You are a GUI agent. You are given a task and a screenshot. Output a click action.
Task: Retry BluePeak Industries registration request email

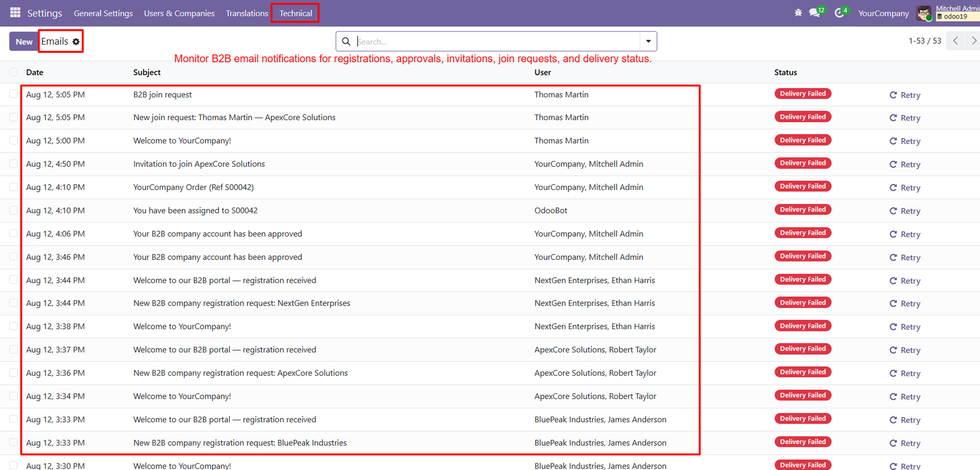905,443
